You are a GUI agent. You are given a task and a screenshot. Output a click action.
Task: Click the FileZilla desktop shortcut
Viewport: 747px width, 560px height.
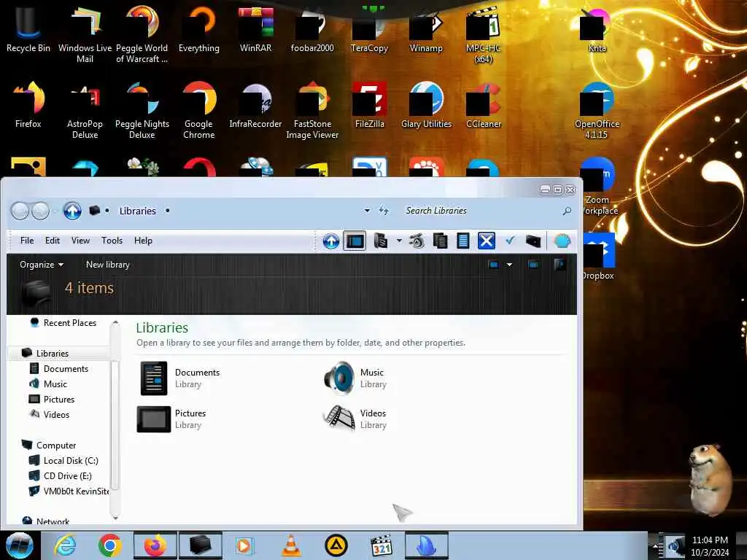tap(369, 105)
